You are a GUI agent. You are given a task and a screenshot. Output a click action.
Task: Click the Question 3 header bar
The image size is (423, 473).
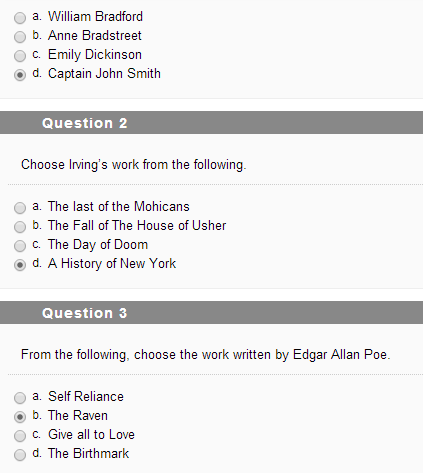click(x=211, y=313)
